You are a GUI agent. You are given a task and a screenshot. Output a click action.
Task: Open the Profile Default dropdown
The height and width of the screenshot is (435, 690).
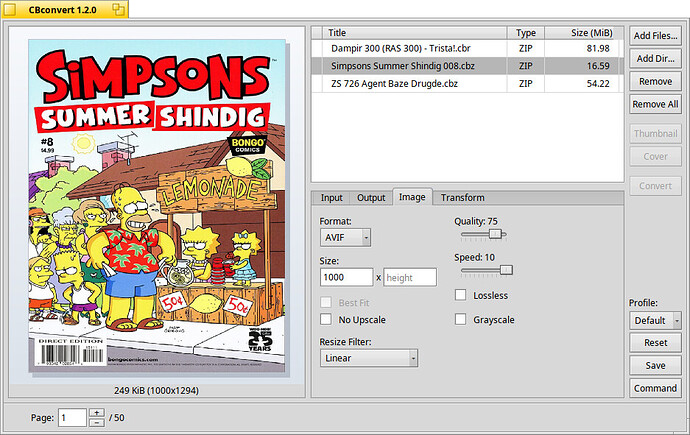[x=655, y=321]
